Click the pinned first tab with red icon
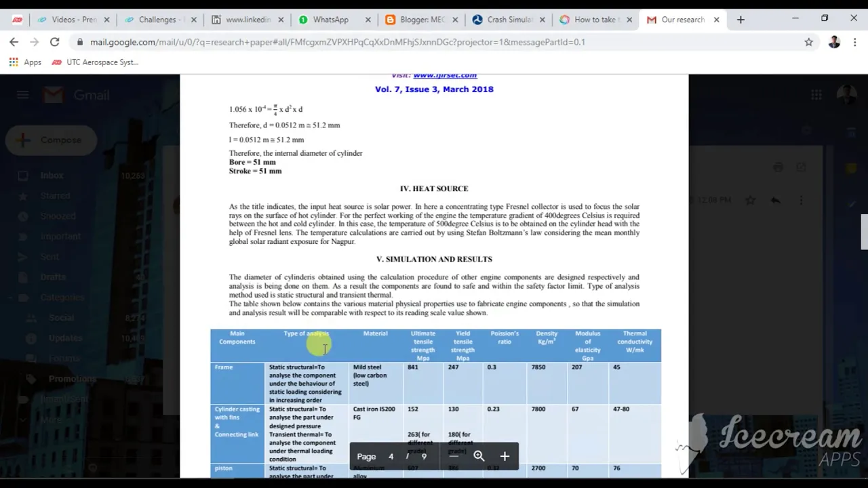The height and width of the screenshot is (488, 868). [18, 20]
